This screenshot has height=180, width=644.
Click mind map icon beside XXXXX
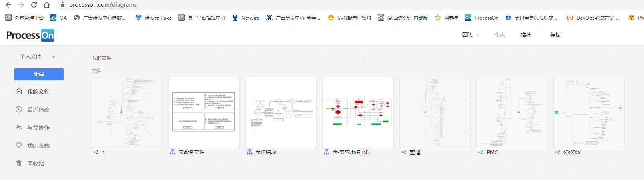(x=558, y=152)
